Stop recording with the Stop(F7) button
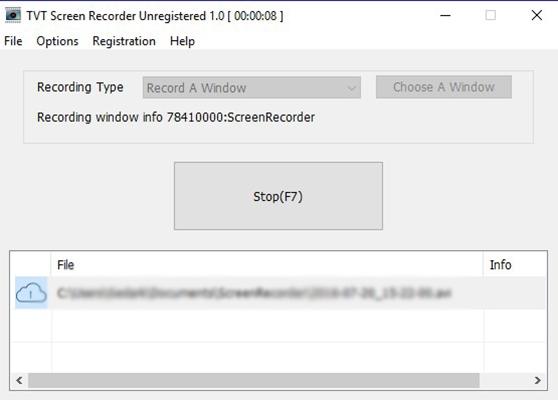This screenshot has height=400, width=558. [x=278, y=196]
